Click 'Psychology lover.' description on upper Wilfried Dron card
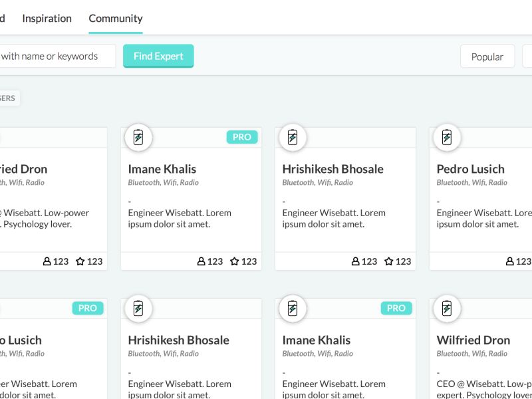 coord(38,224)
